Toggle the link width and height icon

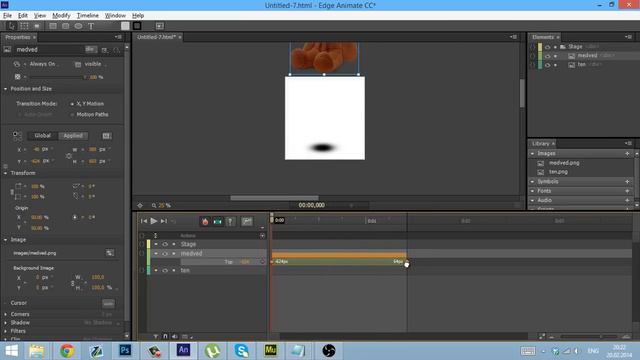point(69,156)
